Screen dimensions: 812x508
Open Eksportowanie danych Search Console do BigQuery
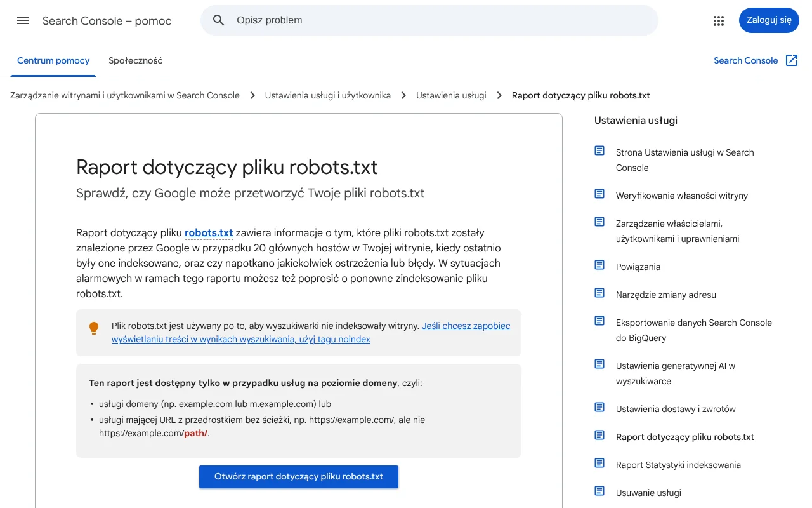coord(694,330)
